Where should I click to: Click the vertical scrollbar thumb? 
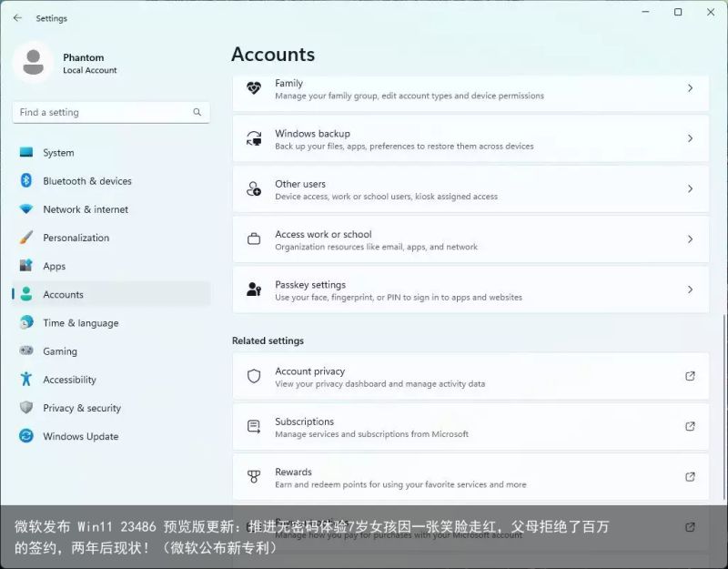pyautogui.click(x=724, y=409)
